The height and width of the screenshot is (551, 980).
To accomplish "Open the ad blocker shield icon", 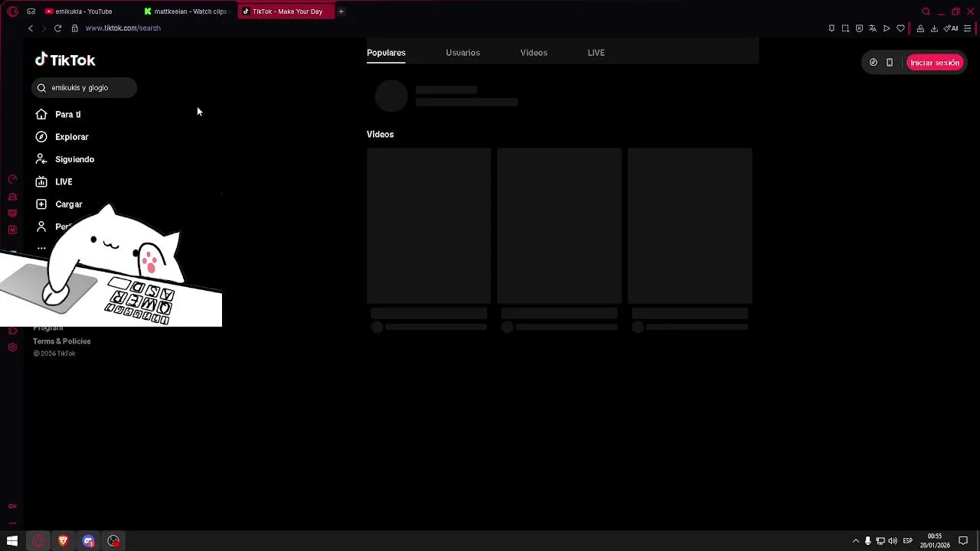I will (859, 28).
